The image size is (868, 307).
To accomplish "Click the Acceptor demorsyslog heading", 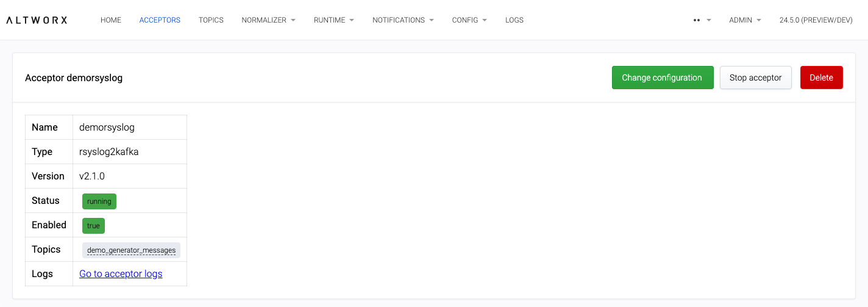I will pyautogui.click(x=74, y=78).
